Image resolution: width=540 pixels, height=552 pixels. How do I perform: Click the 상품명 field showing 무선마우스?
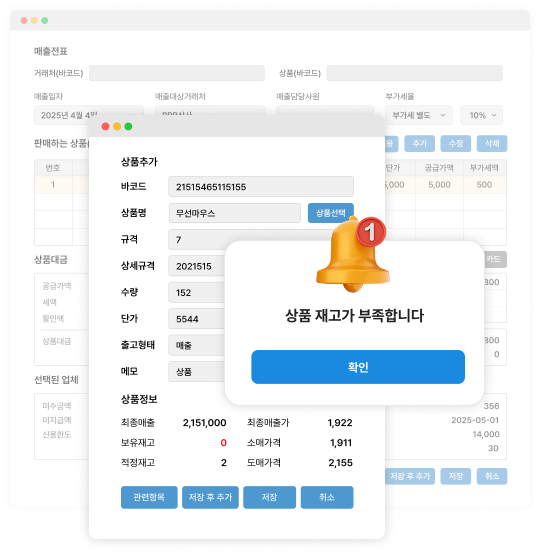234,213
